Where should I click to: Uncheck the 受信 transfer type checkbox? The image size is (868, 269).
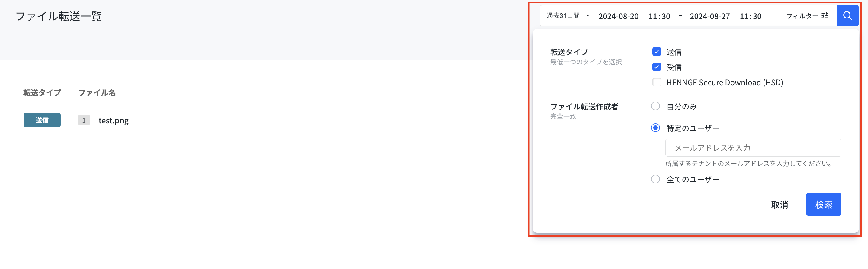click(x=656, y=67)
